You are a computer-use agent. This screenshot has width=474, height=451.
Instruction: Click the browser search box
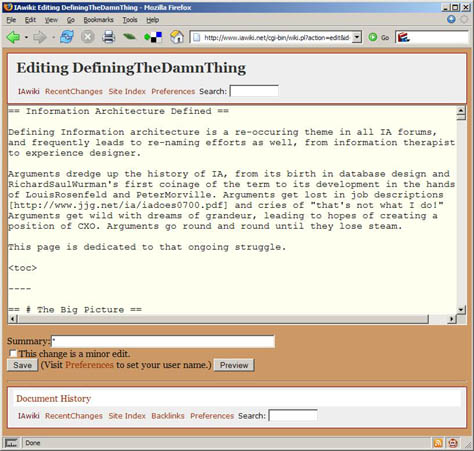tap(432, 37)
